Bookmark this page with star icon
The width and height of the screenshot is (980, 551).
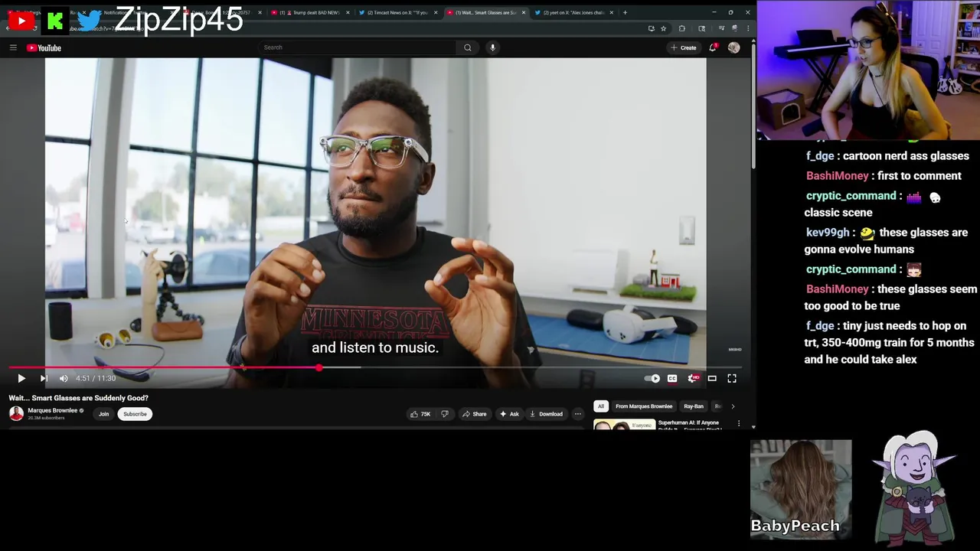[663, 28]
